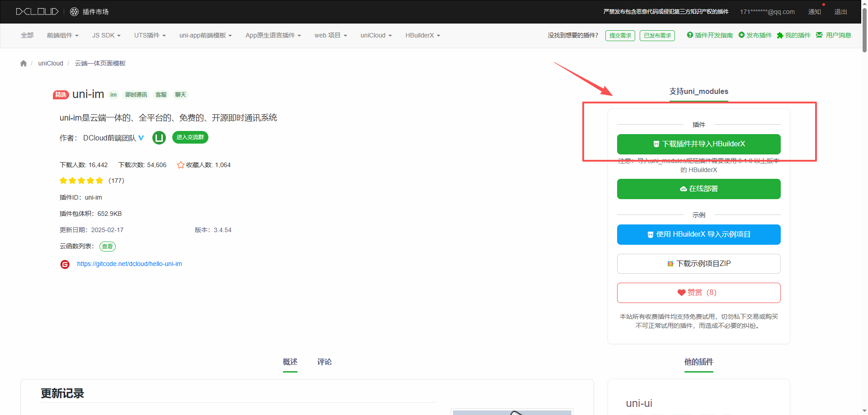Click the 版本: 3.4.54 text

213,230
